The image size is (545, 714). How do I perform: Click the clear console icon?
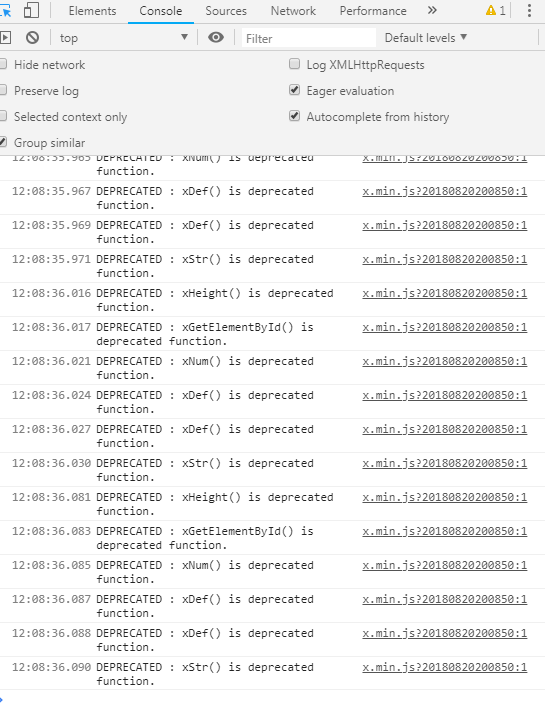(32, 37)
